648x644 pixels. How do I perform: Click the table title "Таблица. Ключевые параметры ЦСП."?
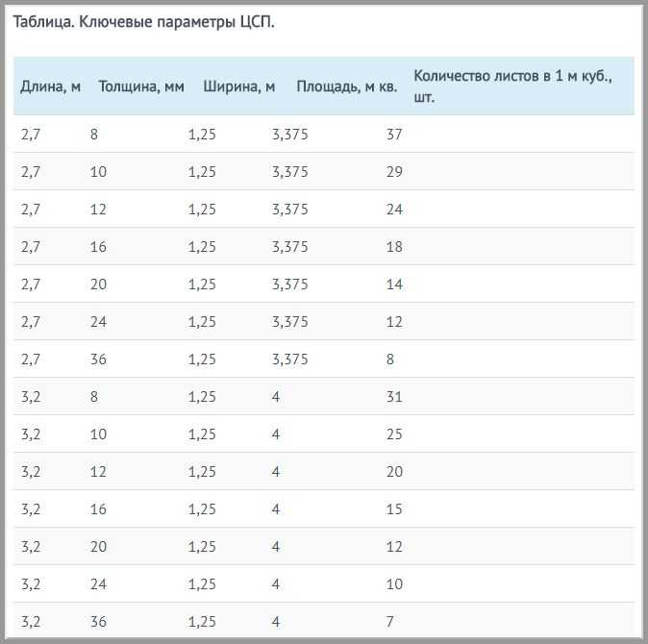[x=143, y=21]
